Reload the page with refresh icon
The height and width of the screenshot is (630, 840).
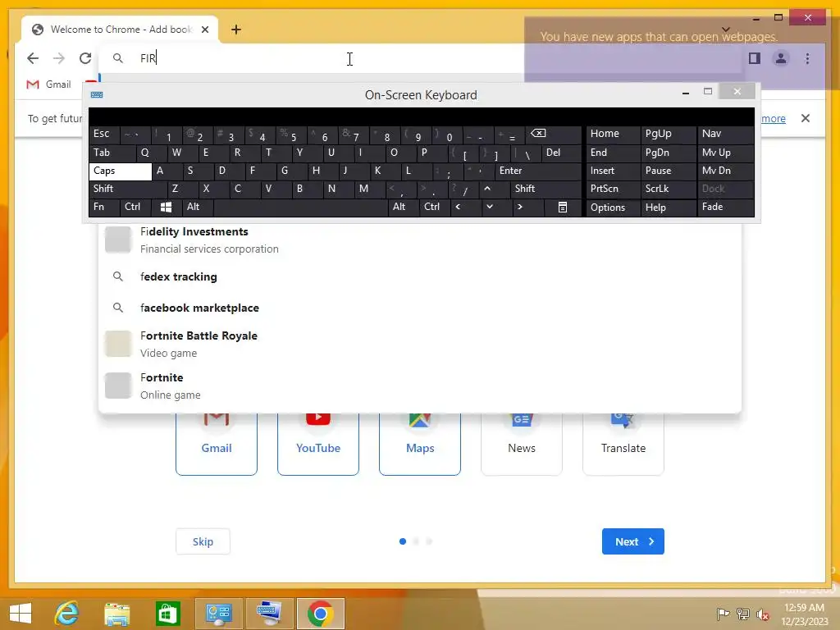tap(85, 58)
